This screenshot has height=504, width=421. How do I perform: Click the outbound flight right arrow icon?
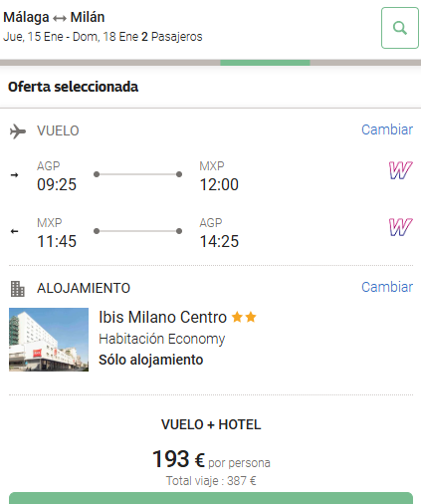click(x=14, y=175)
